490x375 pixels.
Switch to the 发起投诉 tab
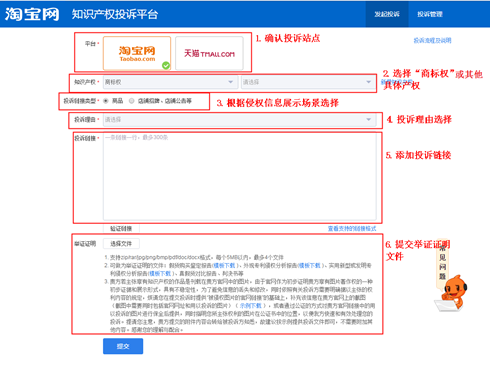387,14
